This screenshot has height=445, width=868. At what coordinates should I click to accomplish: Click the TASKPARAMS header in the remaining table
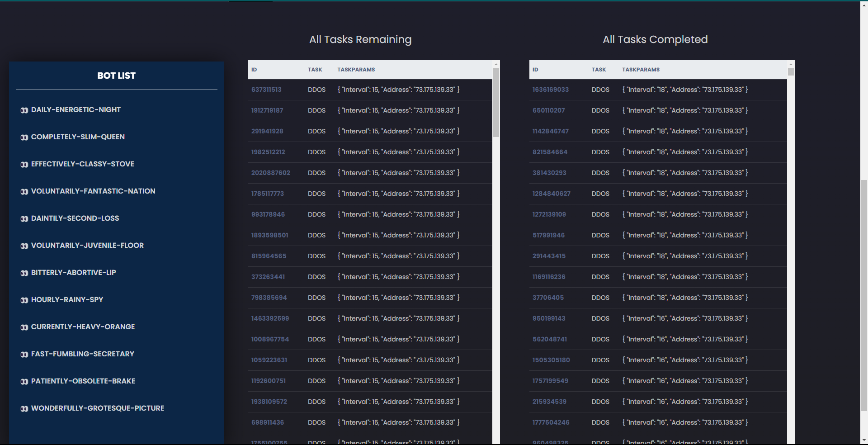[356, 70]
